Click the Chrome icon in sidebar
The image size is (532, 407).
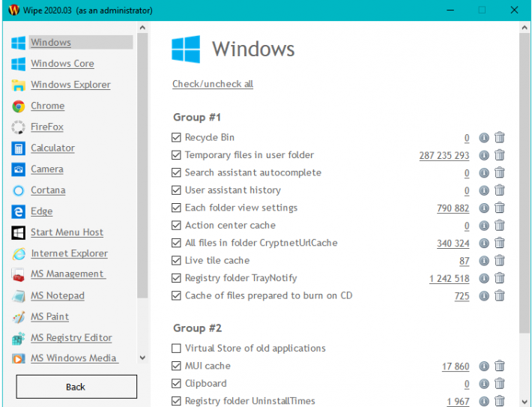18,106
